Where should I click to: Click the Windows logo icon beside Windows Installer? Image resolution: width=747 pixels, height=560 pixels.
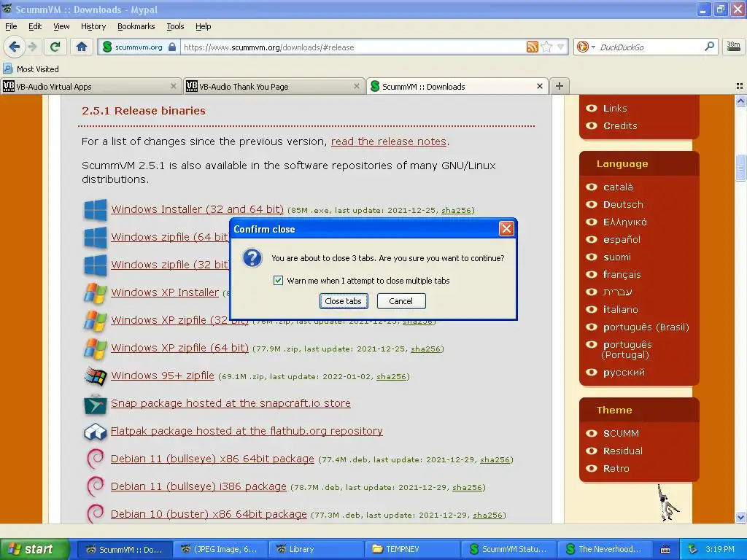(96, 209)
